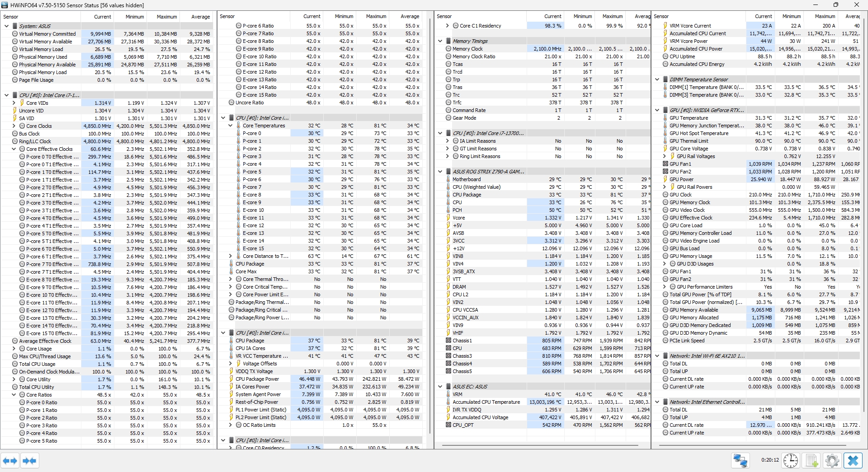Click the shrink sensor view arrows button

(29, 461)
